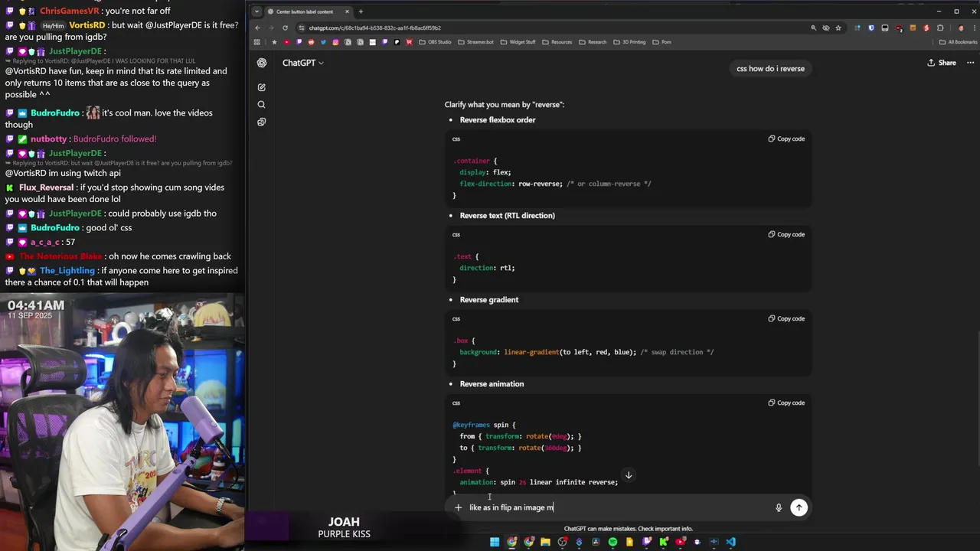The image size is (980, 551).
Task: Bookmark this page with the star icon
Action: 838,28
